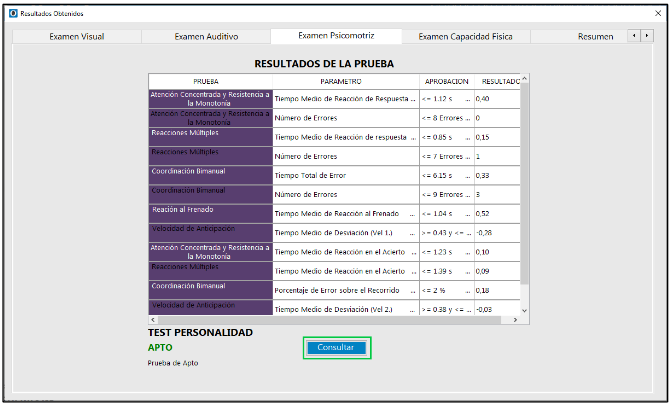The image size is (670, 405).
Task: Close the Resultados Obtenidos window
Action: 657,13
